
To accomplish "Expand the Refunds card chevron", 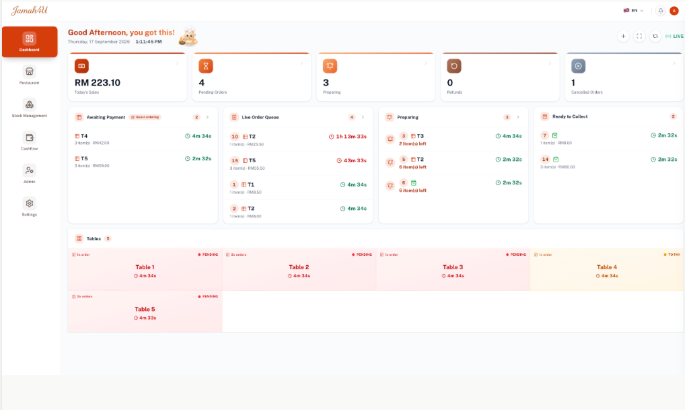I will (550, 64).
